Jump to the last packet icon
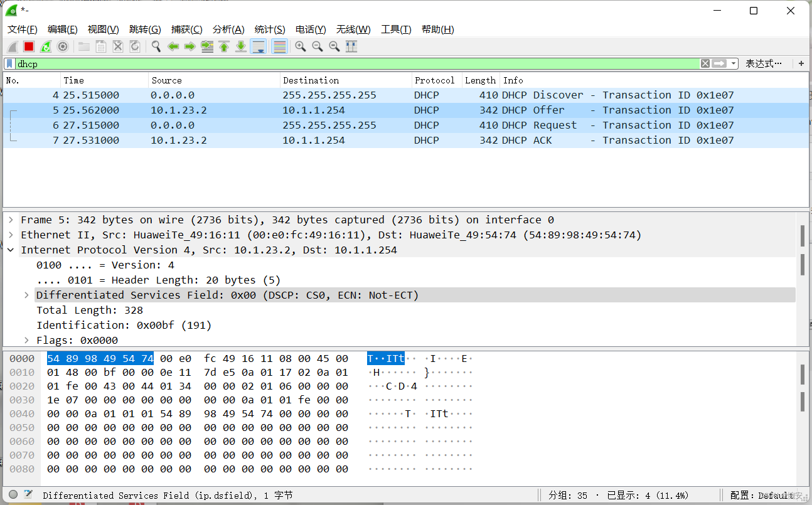This screenshot has width=812, height=505. click(241, 46)
